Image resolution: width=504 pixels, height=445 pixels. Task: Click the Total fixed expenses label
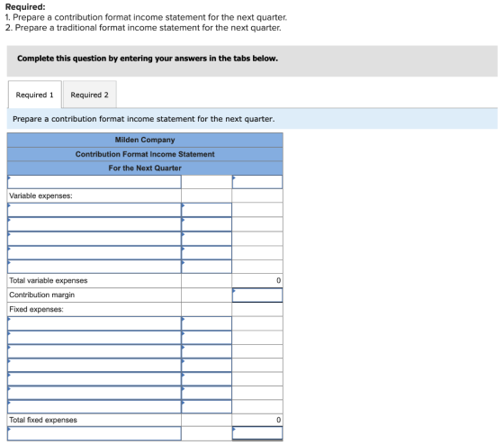[43, 420]
